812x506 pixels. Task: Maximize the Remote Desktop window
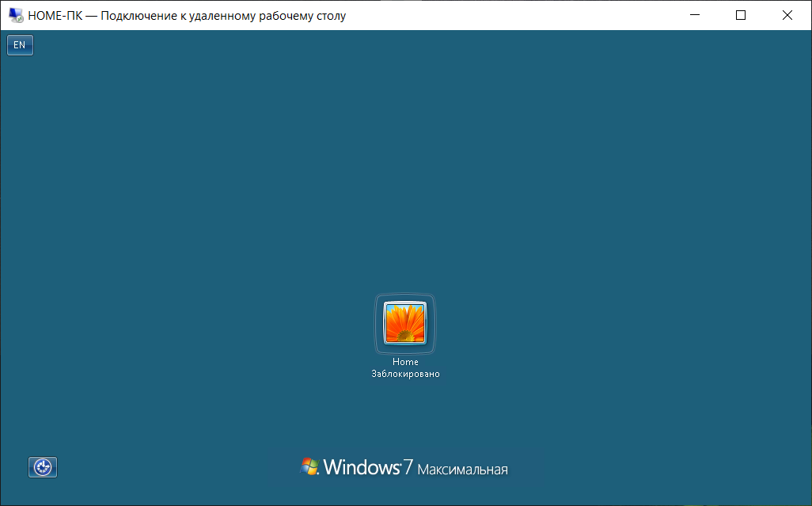741,15
